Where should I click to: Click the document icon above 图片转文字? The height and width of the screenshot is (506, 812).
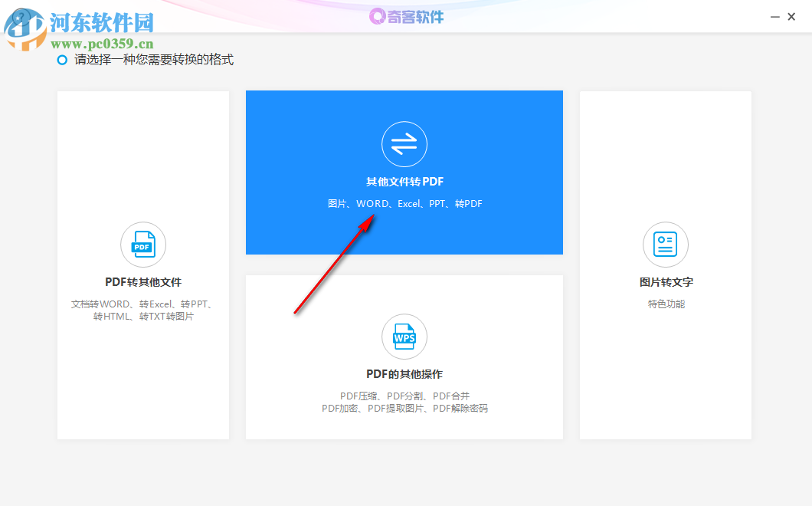point(665,244)
